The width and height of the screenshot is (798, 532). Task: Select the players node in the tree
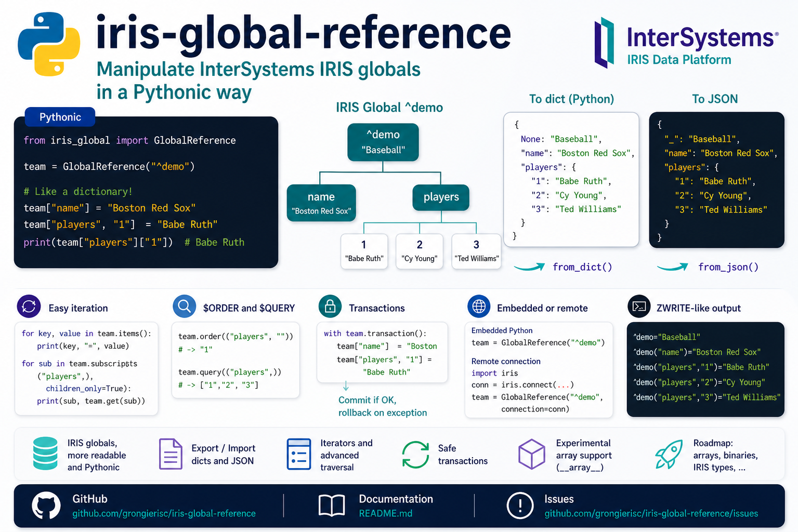point(441,197)
